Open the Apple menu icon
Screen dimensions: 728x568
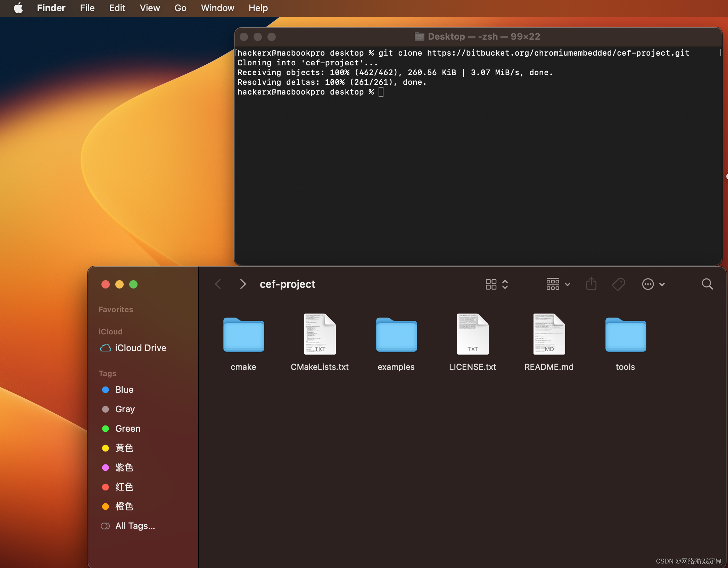18,8
